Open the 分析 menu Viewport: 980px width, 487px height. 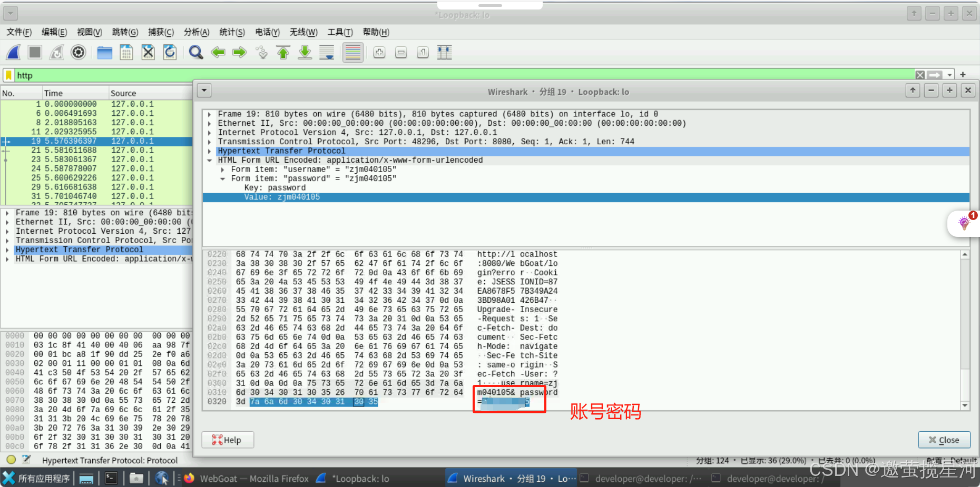(195, 32)
